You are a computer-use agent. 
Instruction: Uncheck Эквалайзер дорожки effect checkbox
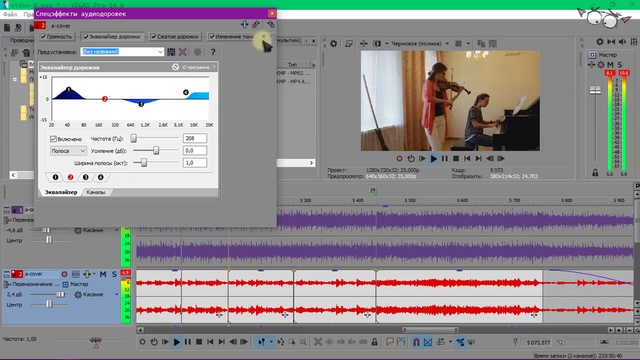(86, 36)
